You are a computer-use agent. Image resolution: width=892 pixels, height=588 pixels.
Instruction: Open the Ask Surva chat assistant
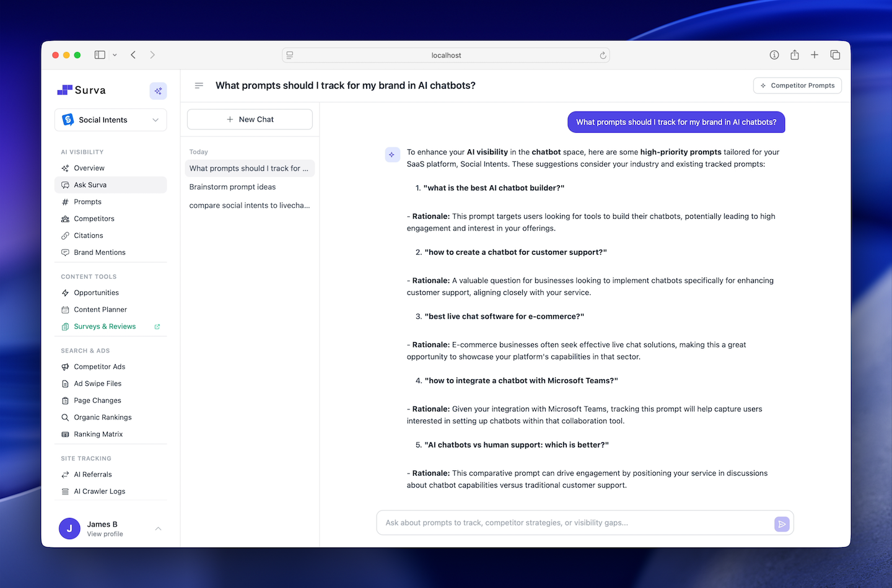(90, 185)
